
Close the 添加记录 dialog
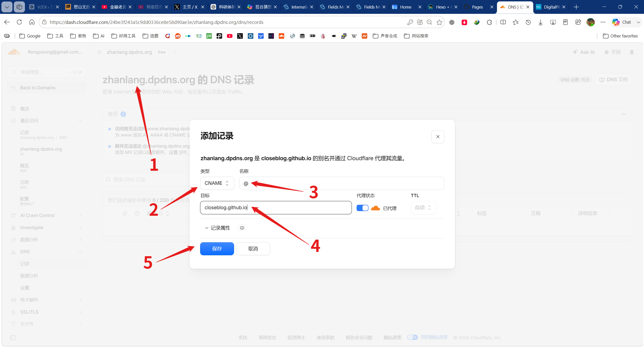click(438, 137)
